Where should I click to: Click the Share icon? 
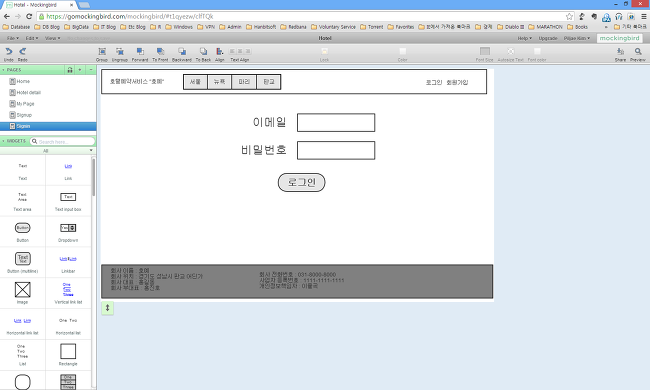click(x=620, y=51)
